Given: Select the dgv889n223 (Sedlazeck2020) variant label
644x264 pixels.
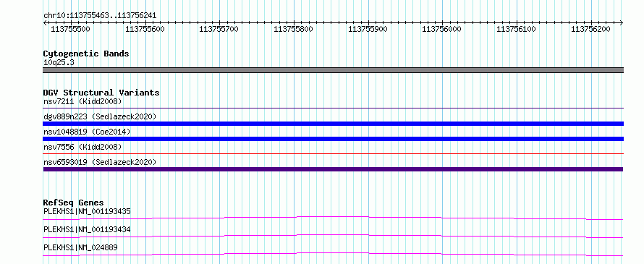Looking at the screenshot, I should 100,116.
